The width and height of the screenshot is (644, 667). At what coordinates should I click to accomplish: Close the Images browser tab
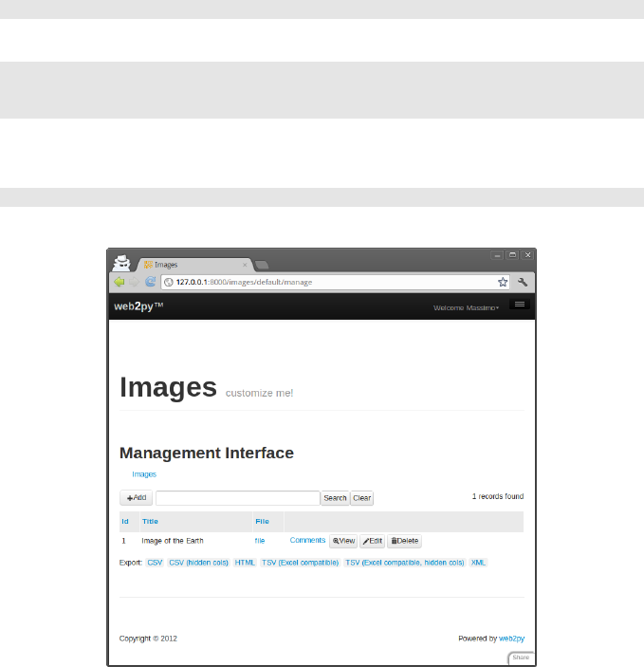[245, 265]
